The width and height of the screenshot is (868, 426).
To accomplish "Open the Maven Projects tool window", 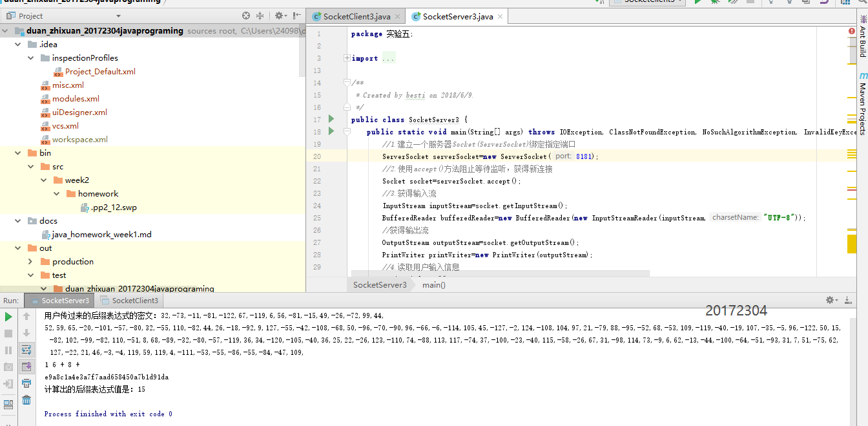I will (x=862, y=103).
